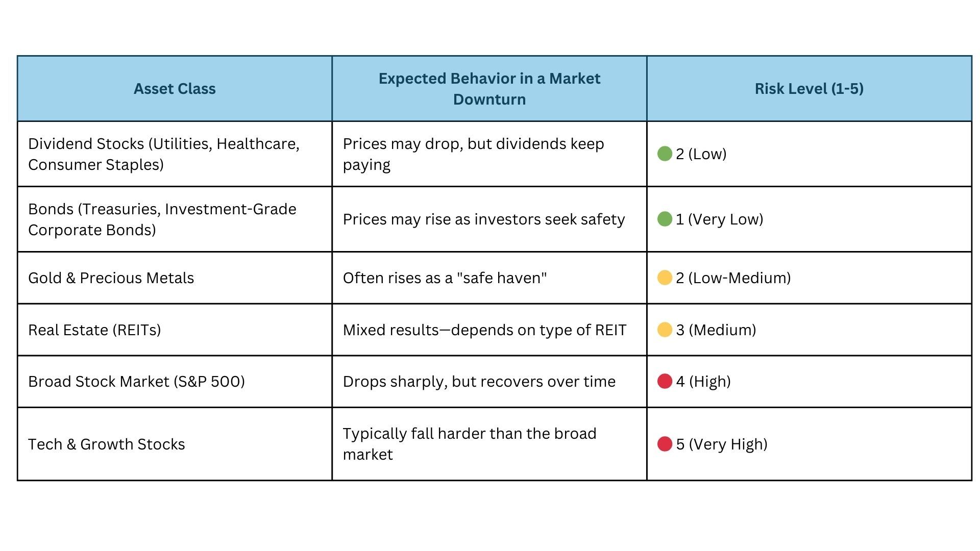This screenshot has width=980, height=551.
Task: Select the Expected Behavior in a Market Downturn header
Action: click(489, 89)
